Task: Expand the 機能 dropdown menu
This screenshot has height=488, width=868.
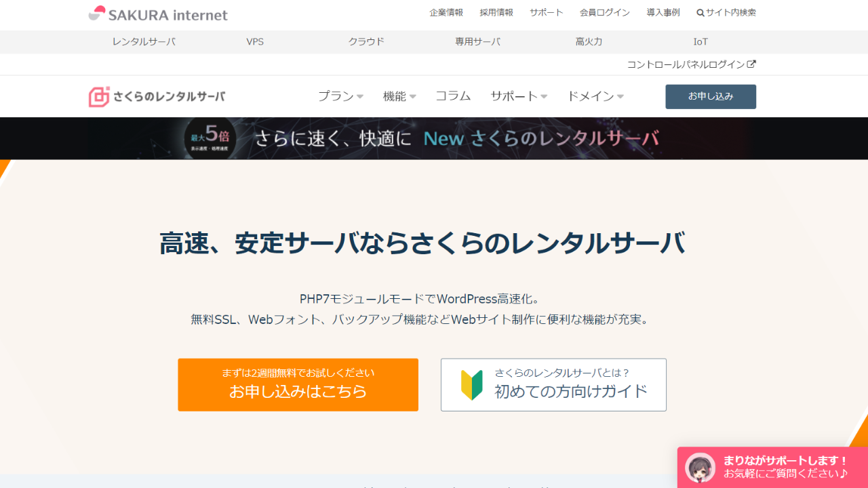Action: (x=399, y=96)
